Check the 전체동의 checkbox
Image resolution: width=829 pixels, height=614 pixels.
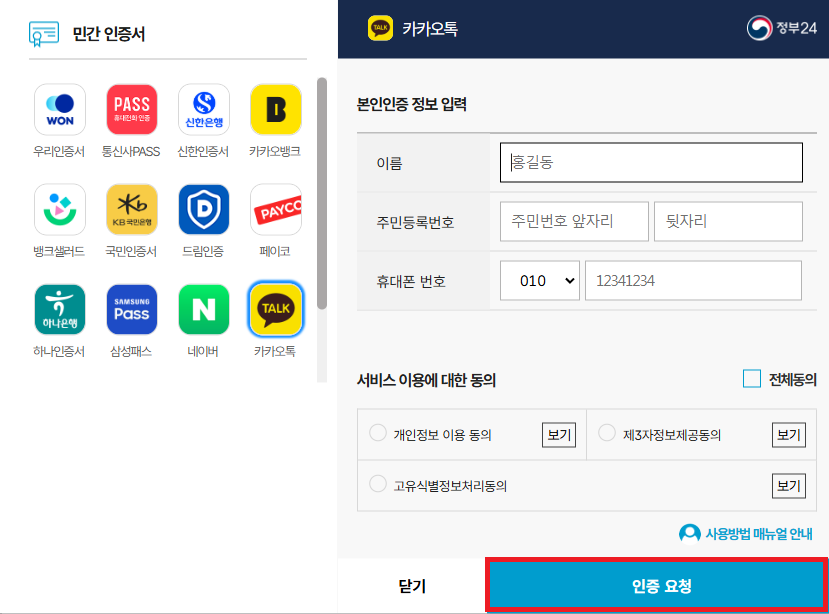(751, 379)
